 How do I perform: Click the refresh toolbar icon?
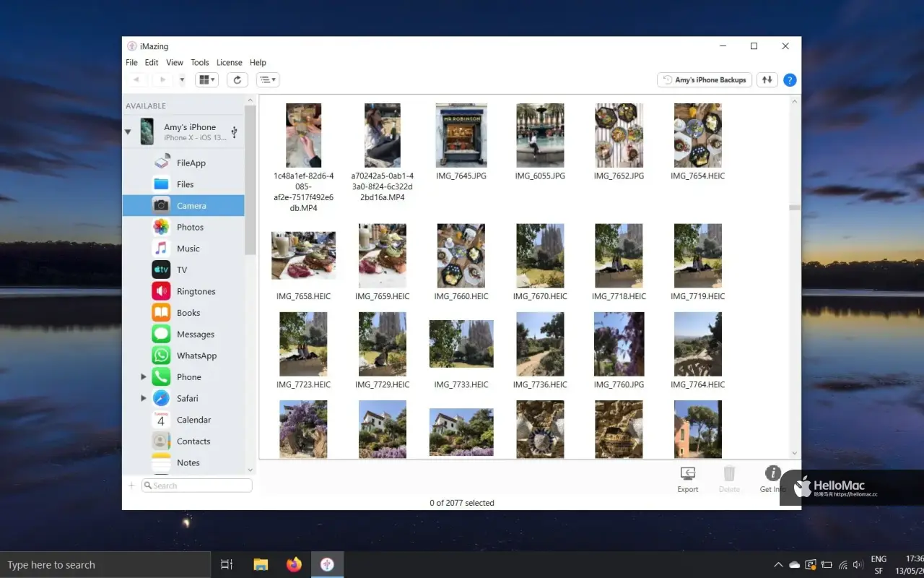[237, 79]
